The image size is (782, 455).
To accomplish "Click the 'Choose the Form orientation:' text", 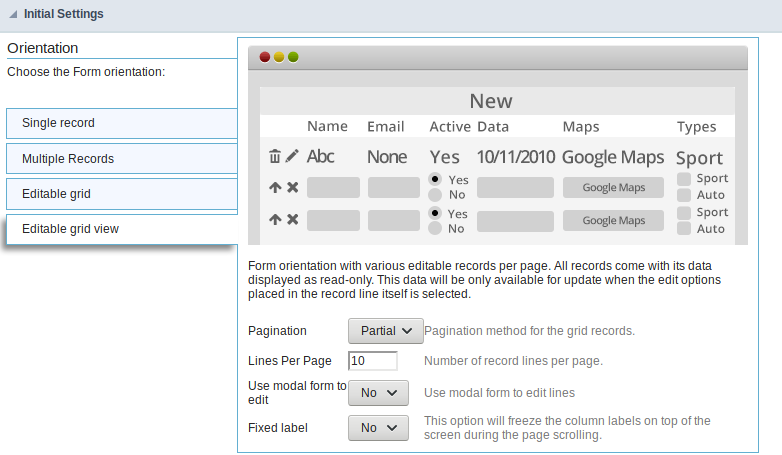I will [x=86, y=72].
